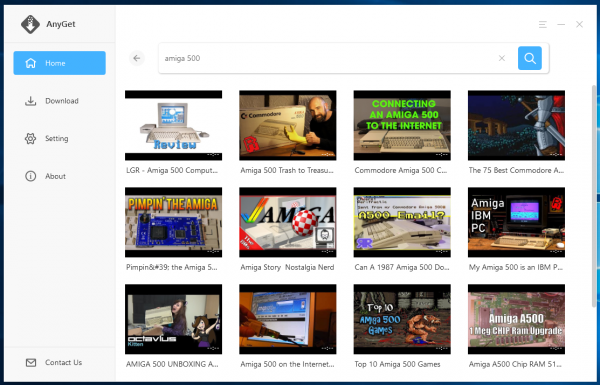
Task: Click the 'amiga 500' search input field
Action: [329, 58]
